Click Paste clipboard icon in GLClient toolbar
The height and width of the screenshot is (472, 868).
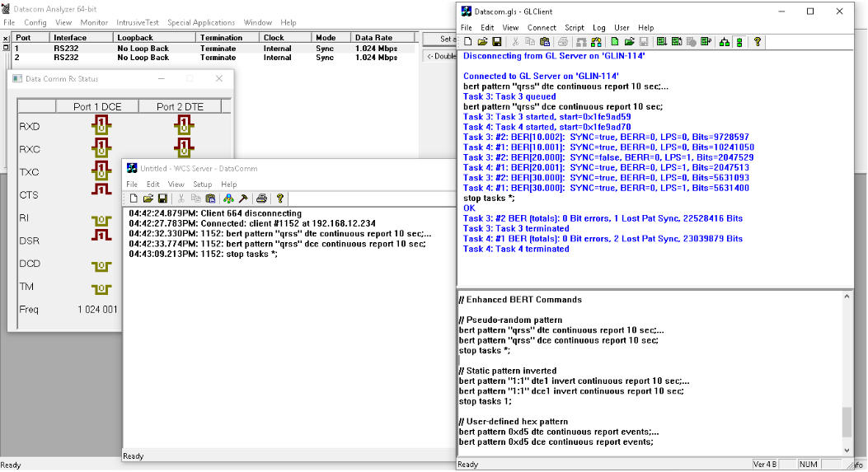coord(544,42)
